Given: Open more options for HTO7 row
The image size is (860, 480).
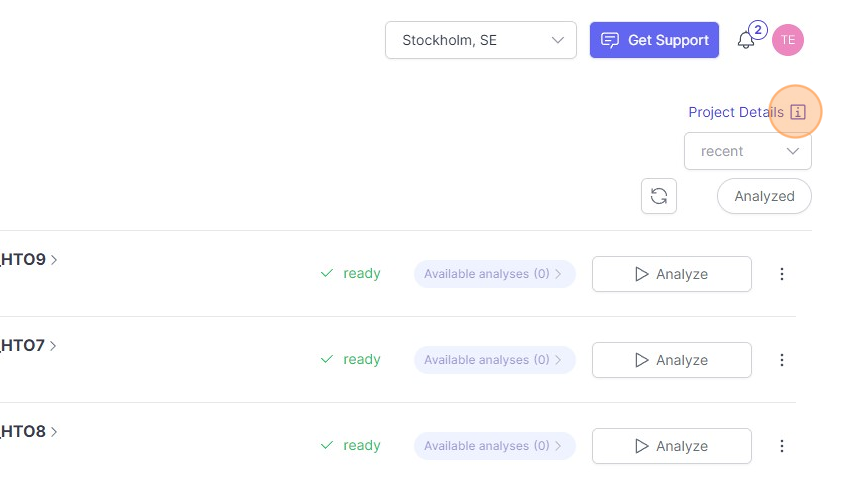Looking at the screenshot, I should tap(782, 360).
